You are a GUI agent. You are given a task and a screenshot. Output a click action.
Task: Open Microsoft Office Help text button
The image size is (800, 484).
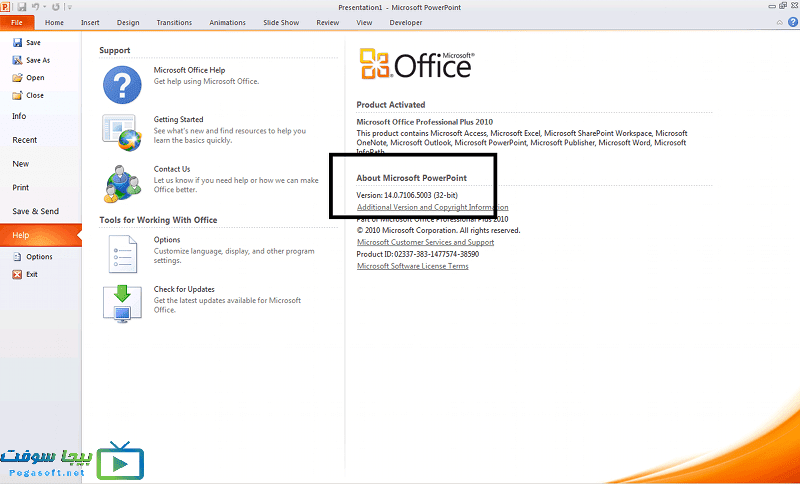[x=189, y=70]
